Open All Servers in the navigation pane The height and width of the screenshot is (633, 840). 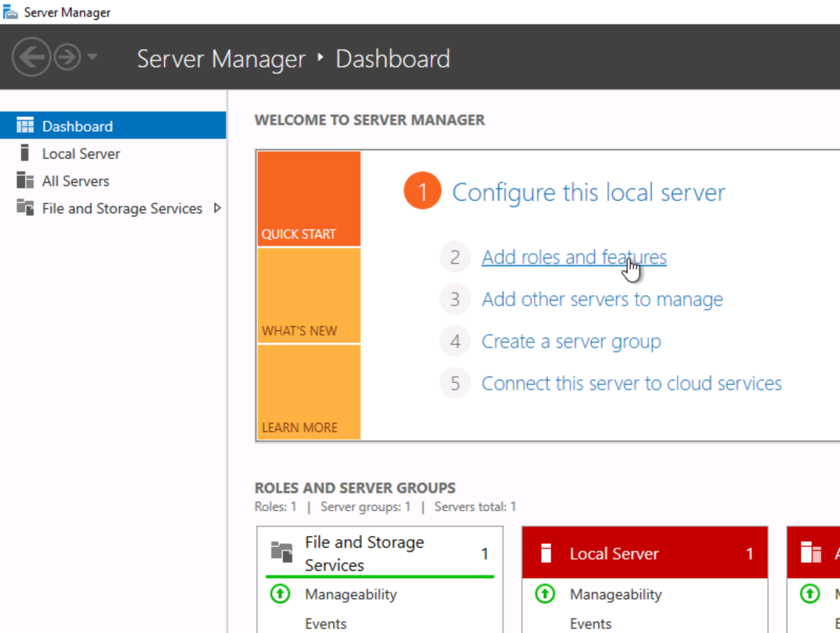tap(113, 181)
